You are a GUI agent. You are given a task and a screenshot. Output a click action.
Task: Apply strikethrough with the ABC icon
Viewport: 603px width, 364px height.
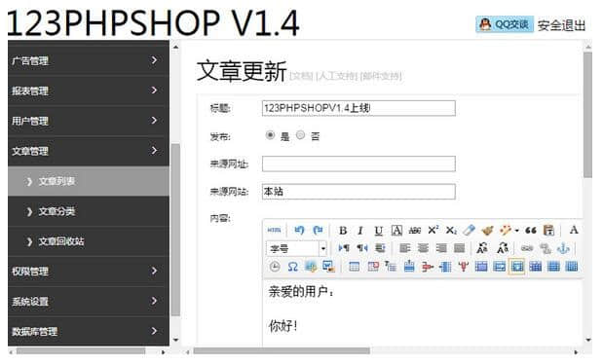[x=415, y=231]
